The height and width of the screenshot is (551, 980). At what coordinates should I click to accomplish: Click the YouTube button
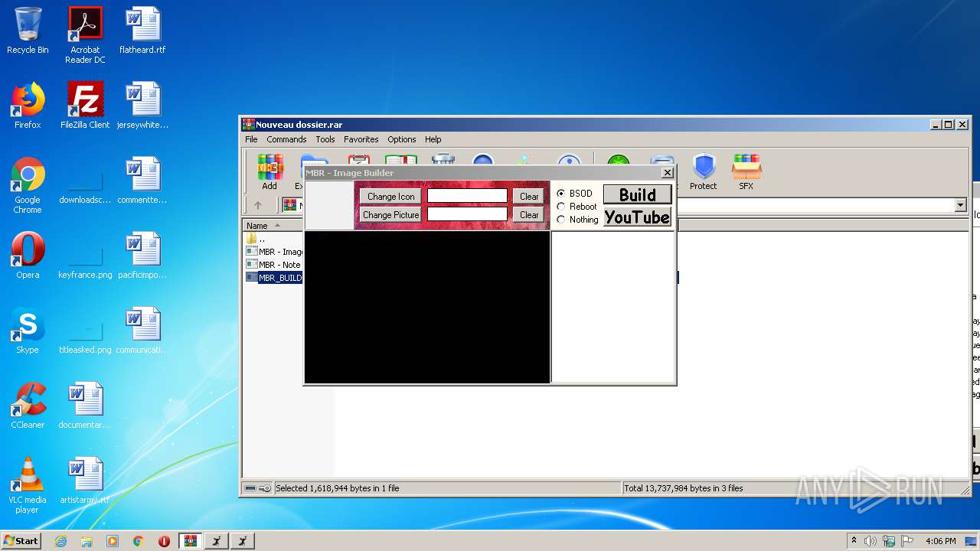[x=638, y=217]
